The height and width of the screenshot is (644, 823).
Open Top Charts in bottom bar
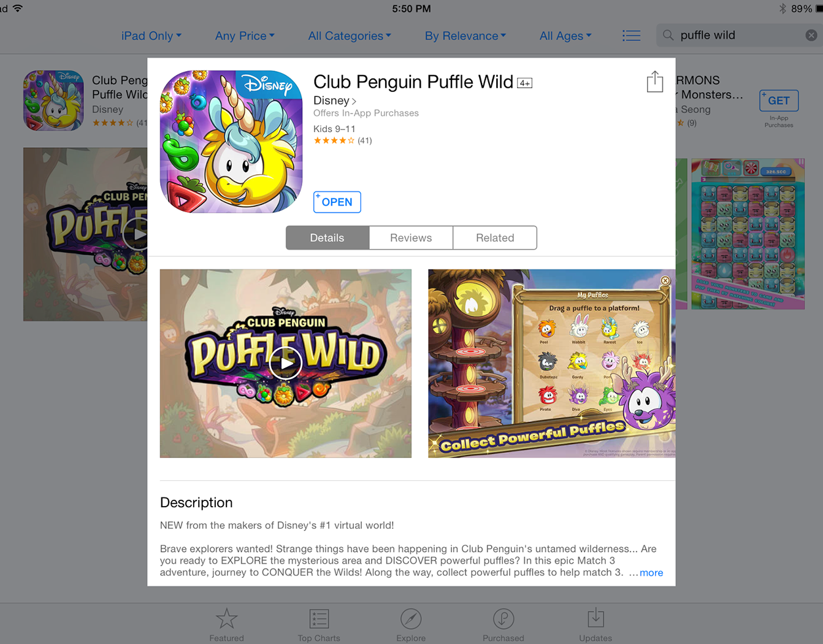click(x=319, y=625)
